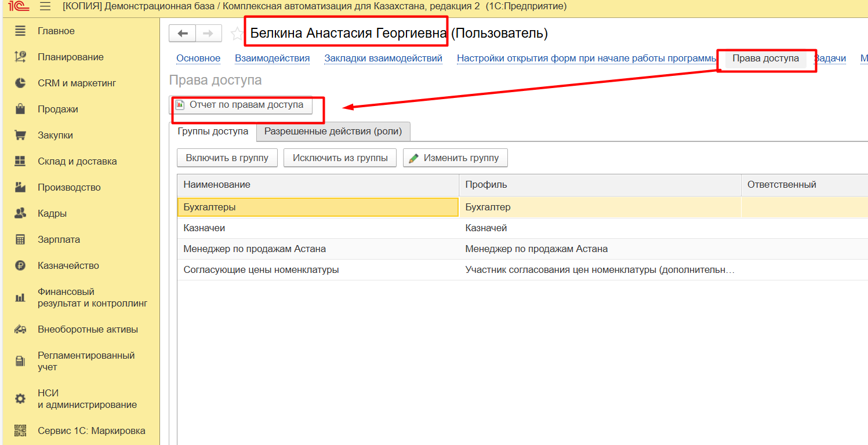
Task: Click the forward navigation arrow
Action: tap(208, 34)
